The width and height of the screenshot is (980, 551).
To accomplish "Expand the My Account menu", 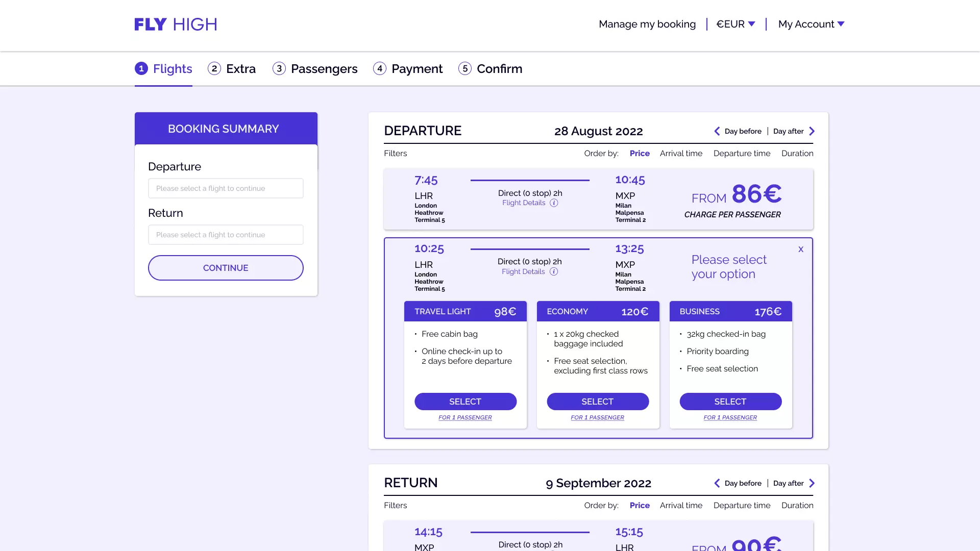I will click(x=811, y=24).
